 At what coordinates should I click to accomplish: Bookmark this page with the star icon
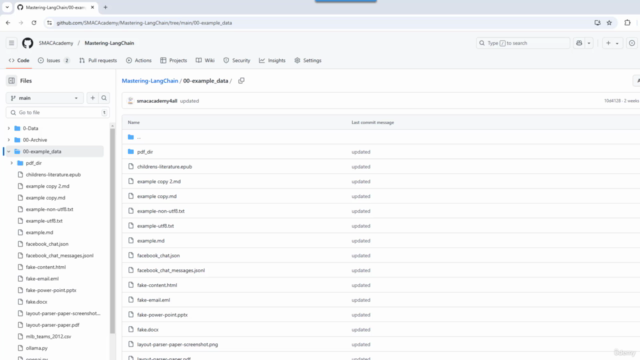pos(609,23)
